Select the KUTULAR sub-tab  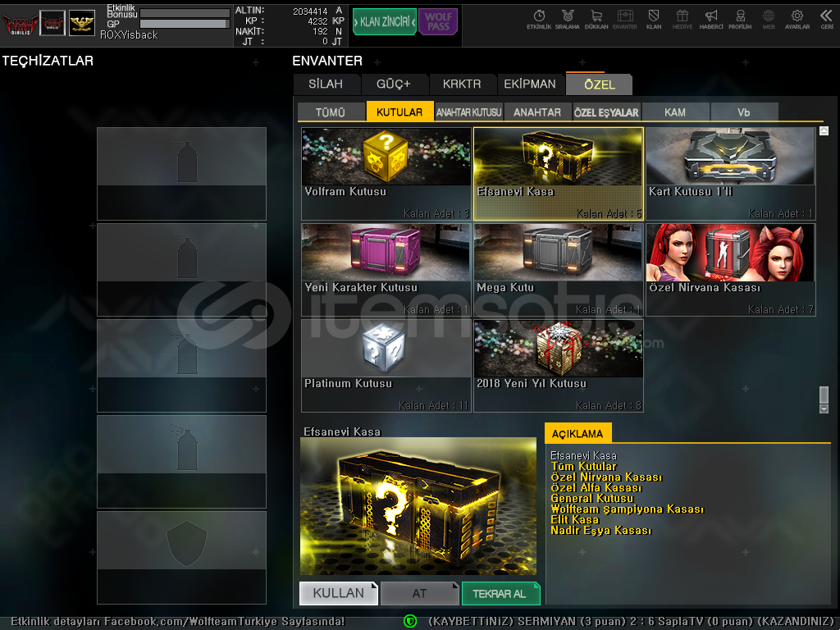[399, 112]
